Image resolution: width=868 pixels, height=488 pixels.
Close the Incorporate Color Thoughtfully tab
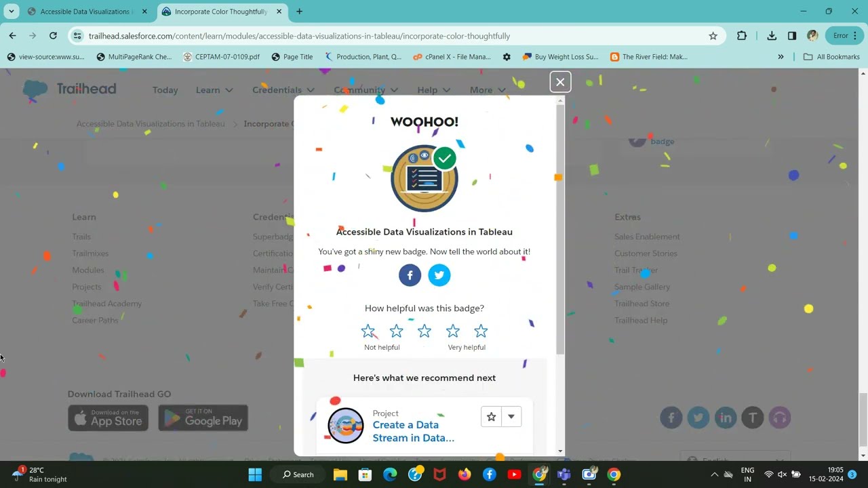279,12
